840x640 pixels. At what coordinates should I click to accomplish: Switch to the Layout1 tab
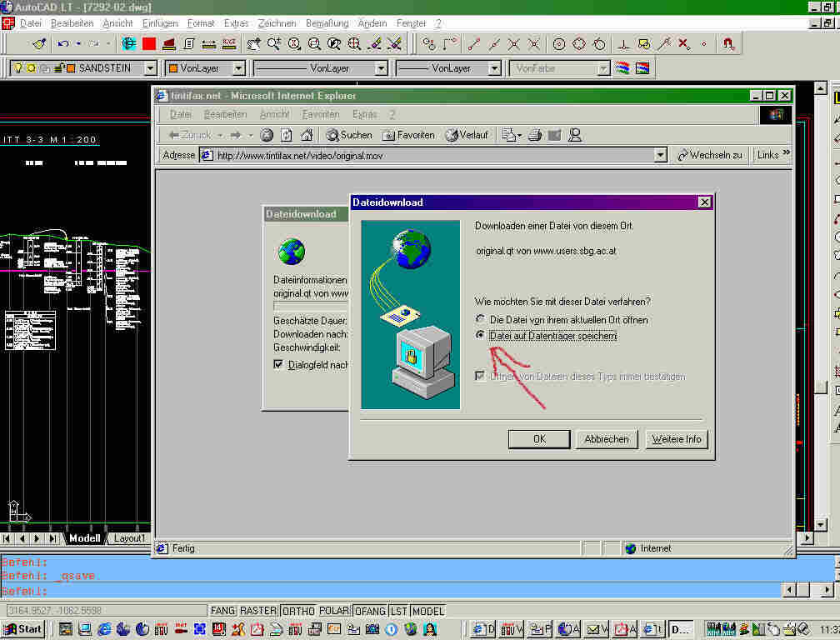pos(128,538)
